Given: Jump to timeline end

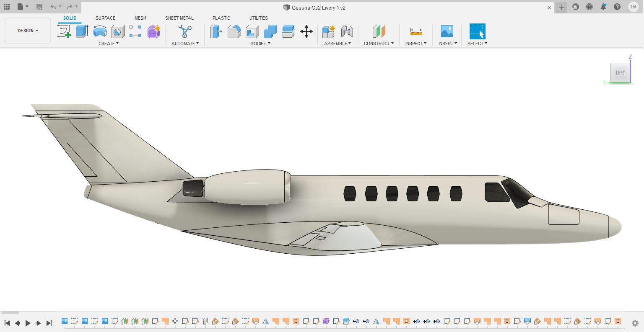Looking at the screenshot, I should (x=49, y=323).
